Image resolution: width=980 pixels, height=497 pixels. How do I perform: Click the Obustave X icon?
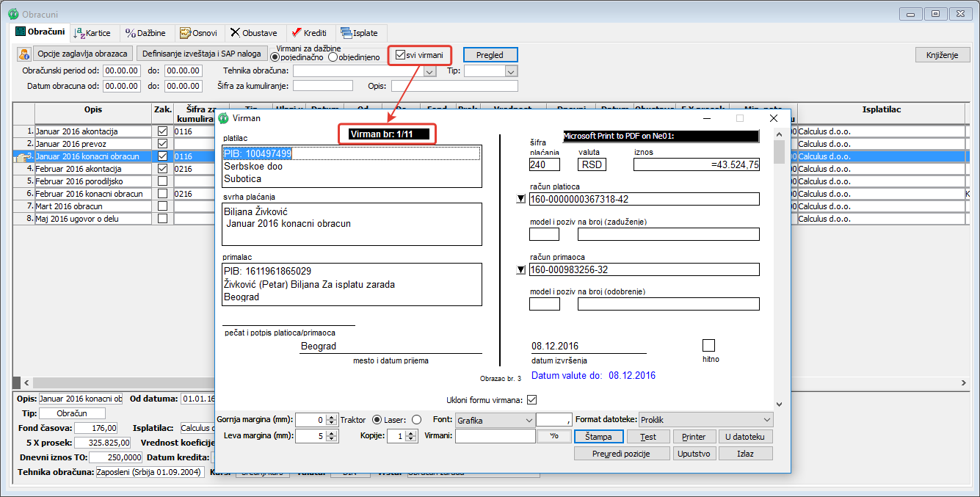pyautogui.click(x=235, y=33)
